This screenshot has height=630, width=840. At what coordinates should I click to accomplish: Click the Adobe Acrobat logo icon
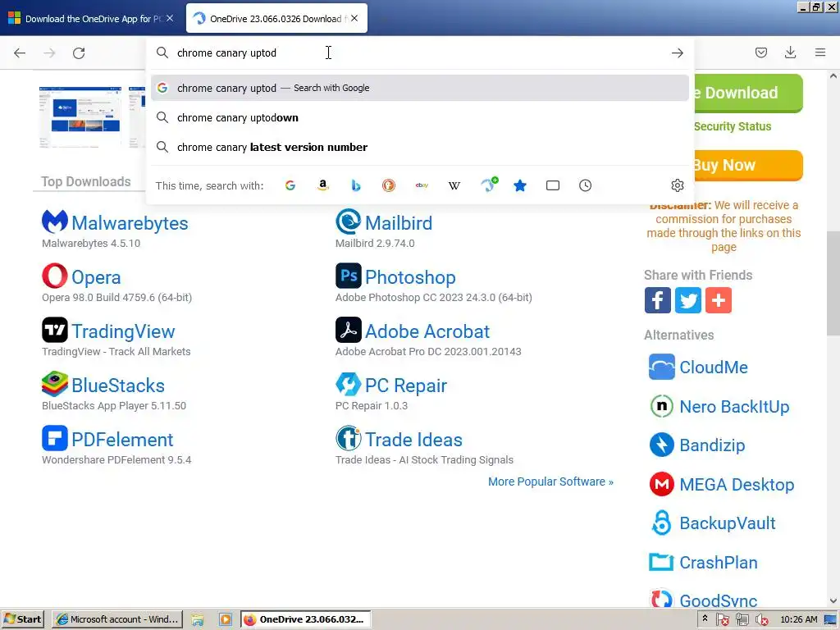348,330
